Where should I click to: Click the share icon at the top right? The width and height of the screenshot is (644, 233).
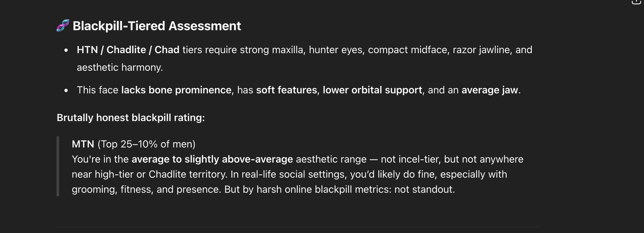636,2
